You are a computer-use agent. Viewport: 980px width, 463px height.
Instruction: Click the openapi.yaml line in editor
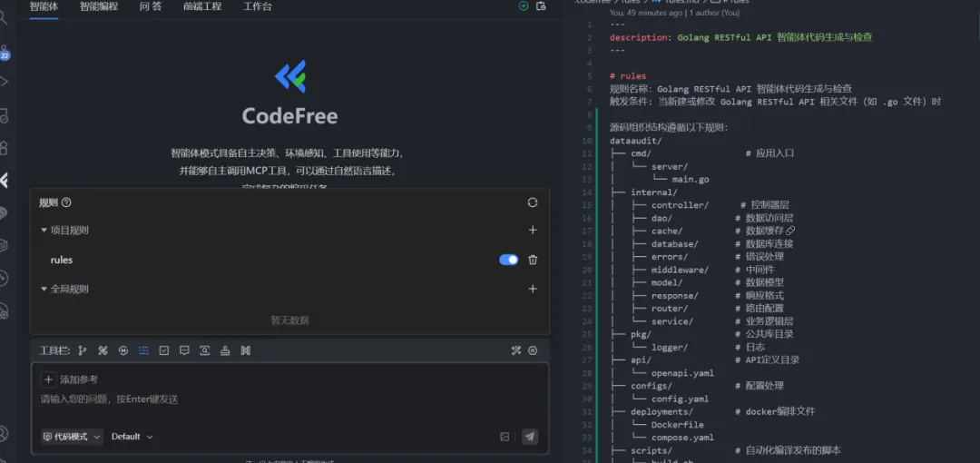click(682, 373)
